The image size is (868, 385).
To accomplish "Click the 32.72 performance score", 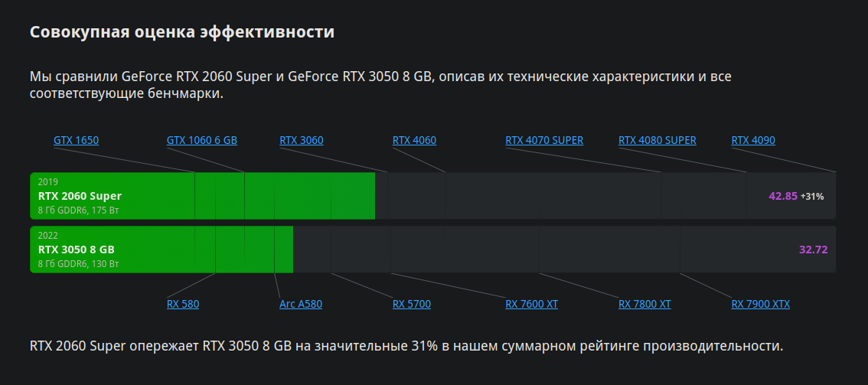I will tap(814, 250).
